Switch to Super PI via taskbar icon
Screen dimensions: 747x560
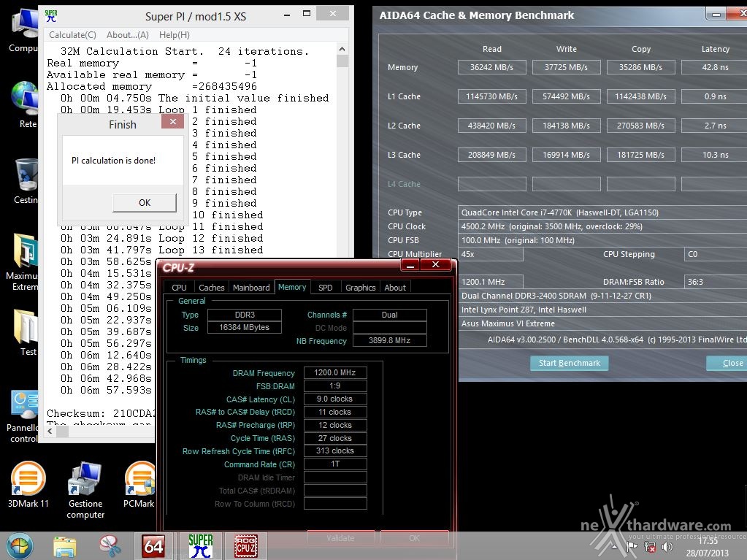click(x=201, y=545)
